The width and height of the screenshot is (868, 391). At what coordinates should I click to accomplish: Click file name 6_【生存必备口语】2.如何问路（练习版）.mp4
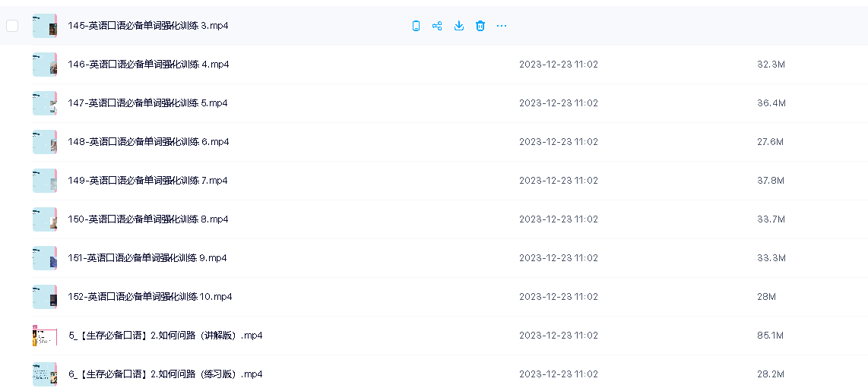pyautogui.click(x=165, y=374)
